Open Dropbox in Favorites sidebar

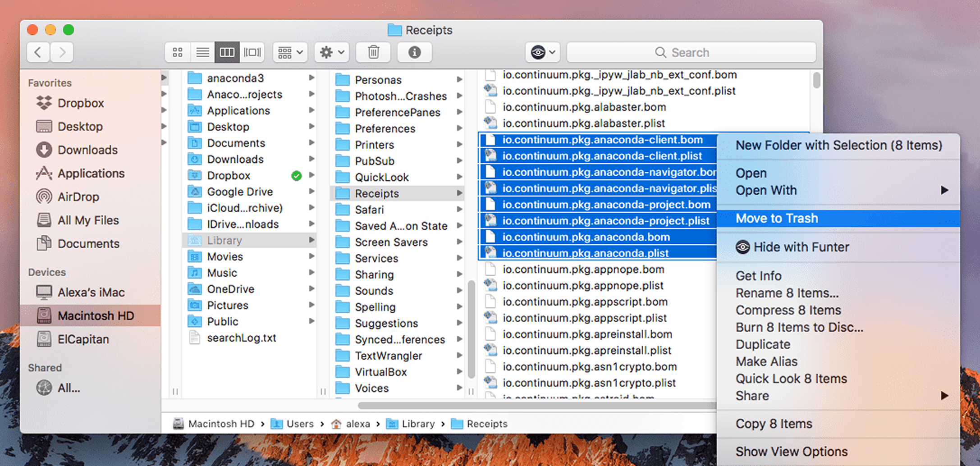tap(80, 103)
